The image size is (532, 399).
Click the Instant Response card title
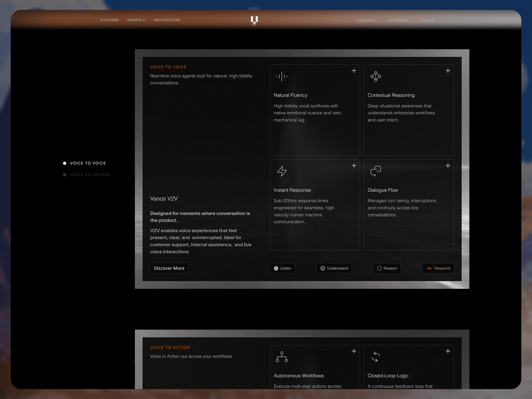293,190
